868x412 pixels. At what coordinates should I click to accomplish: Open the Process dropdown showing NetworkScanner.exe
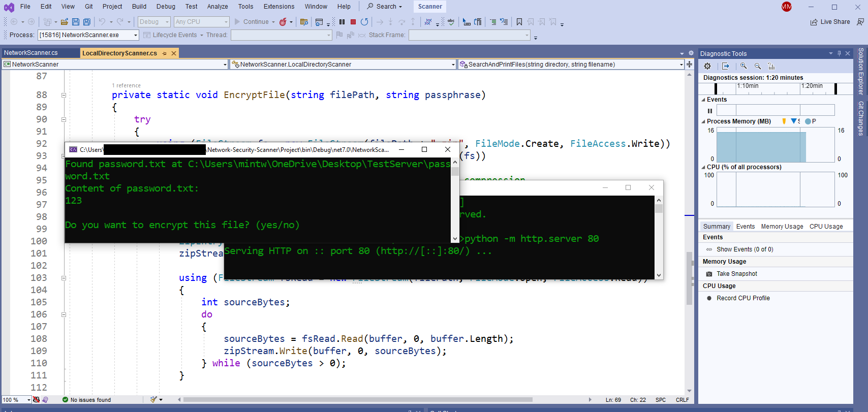coord(88,35)
